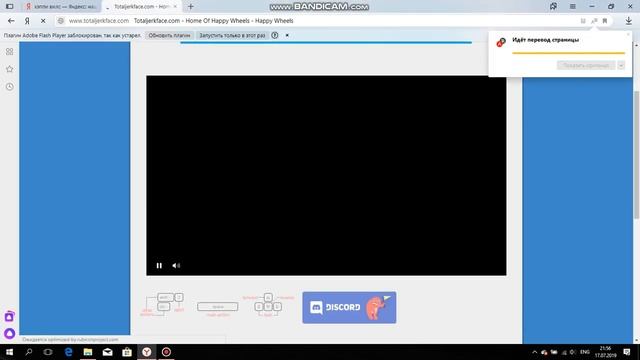Close the Totaljerkface.com tab
This screenshot has width=640, height=360.
[175, 7]
